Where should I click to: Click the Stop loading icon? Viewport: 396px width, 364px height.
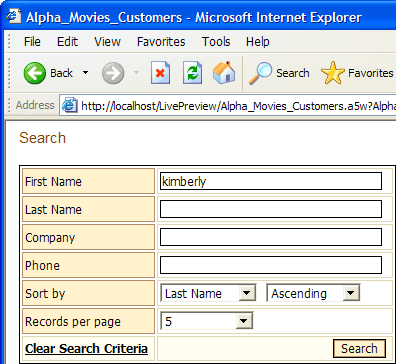pos(160,72)
